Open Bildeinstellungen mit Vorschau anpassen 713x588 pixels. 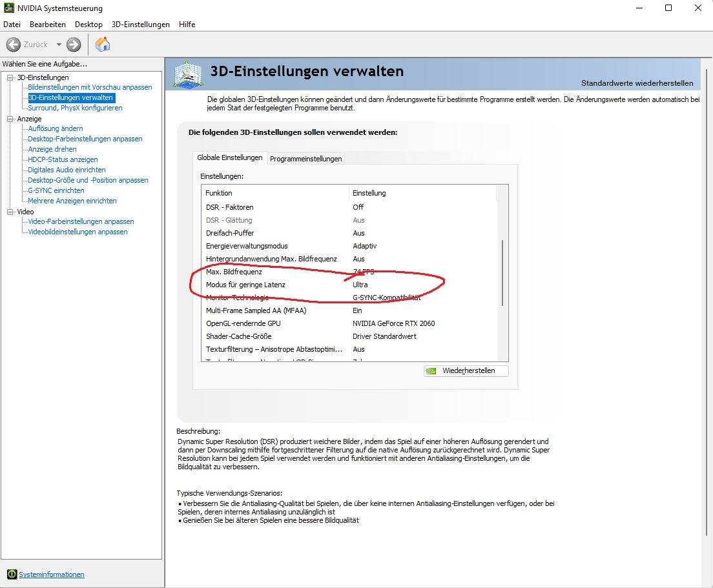point(90,87)
